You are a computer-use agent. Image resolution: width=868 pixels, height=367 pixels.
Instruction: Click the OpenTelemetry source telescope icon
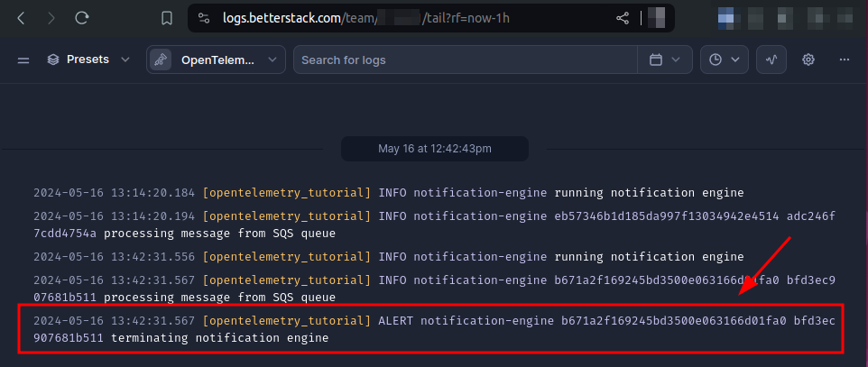[161, 60]
